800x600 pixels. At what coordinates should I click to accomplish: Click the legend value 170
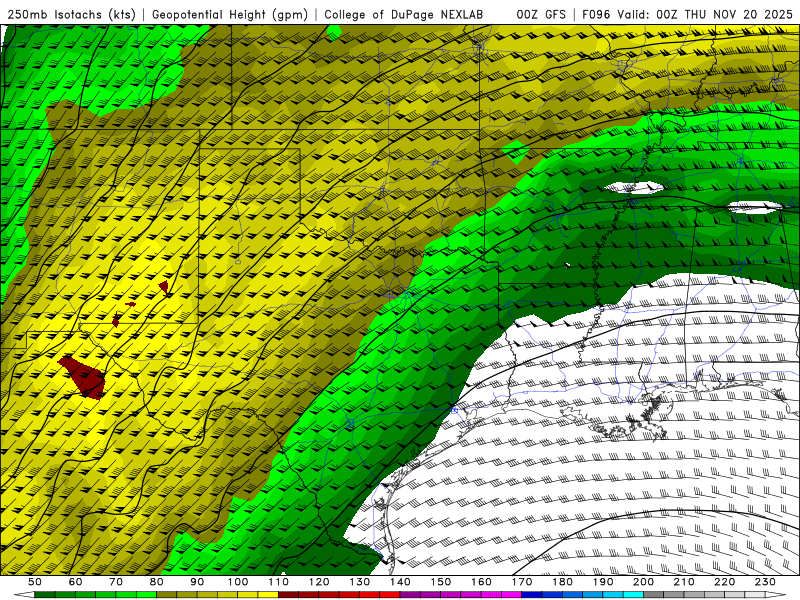(522, 582)
